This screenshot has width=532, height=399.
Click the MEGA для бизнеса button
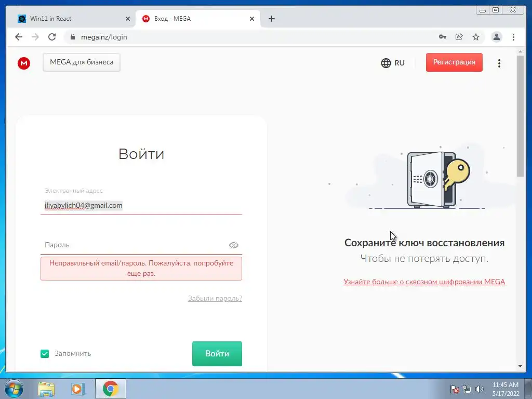click(x=82, y=62)
